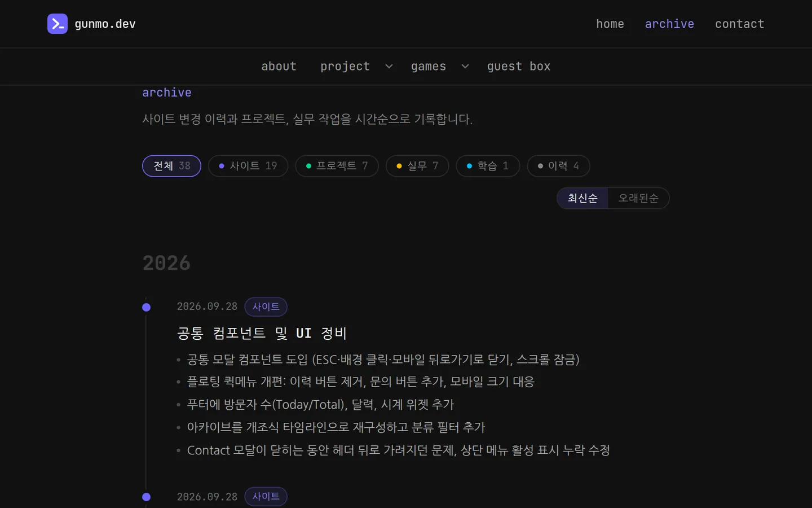Select the 전체 38 filter chip
Screen dimensions: 812x508
point(171,166)
